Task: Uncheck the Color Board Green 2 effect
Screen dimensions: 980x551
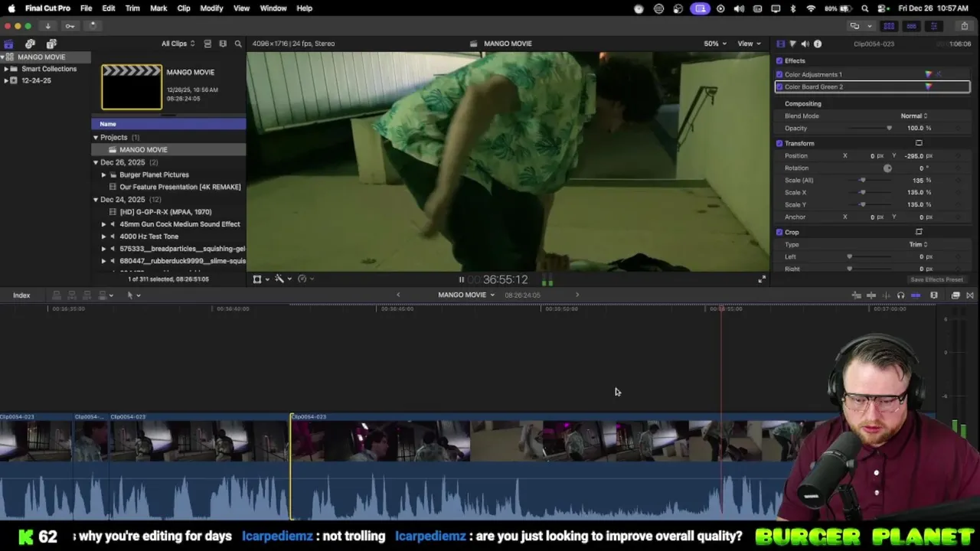Action: [779, 86]
